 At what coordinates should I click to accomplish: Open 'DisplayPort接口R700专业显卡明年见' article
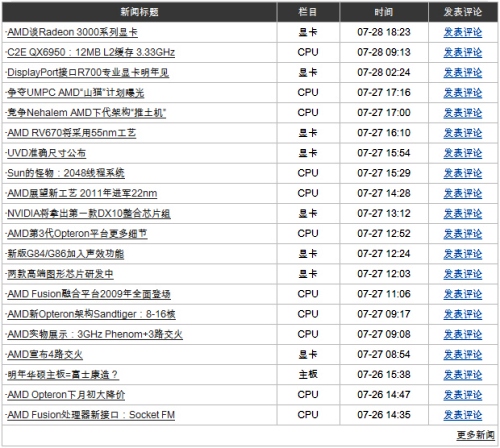tap(88, 73)
